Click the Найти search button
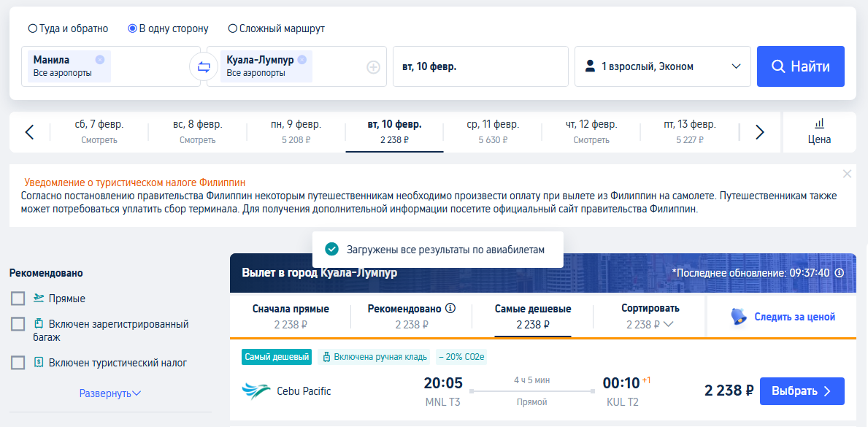The image size is (868, 427). [800, 66]
